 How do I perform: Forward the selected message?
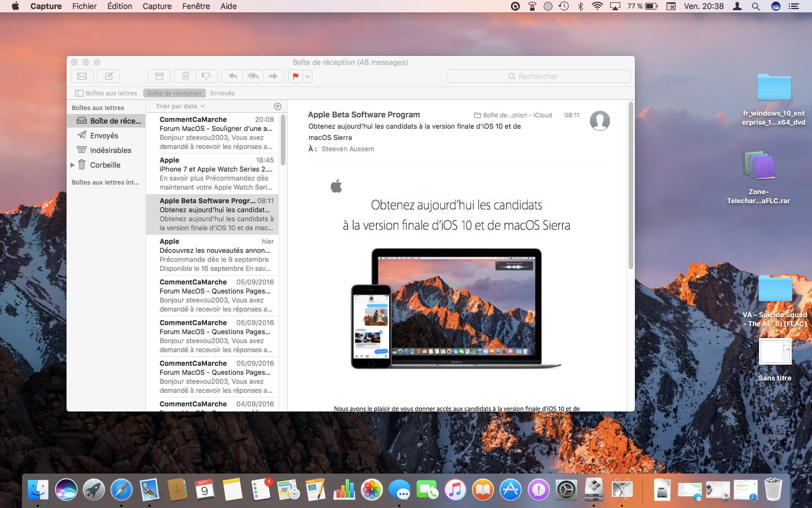click(x=273, y=76)
